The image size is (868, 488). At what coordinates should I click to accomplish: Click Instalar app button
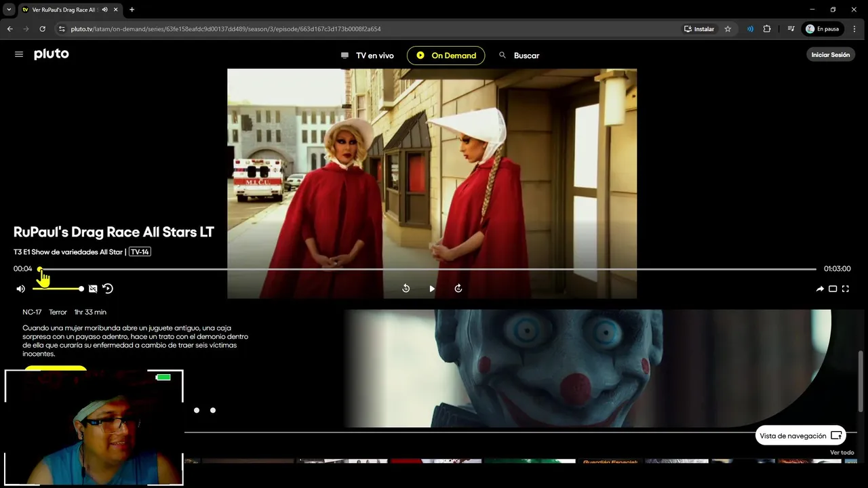(x=699, y=29)
